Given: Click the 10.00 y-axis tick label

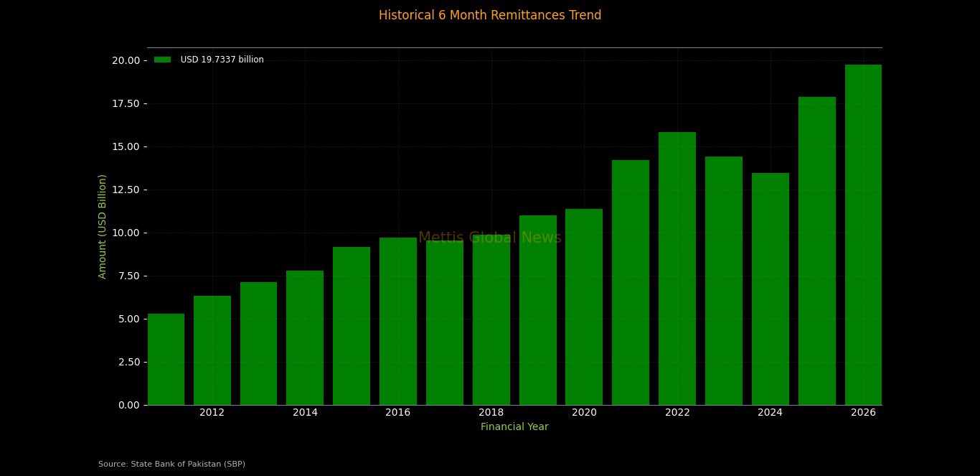Looking at the screenshot, I should pos(126,233).
